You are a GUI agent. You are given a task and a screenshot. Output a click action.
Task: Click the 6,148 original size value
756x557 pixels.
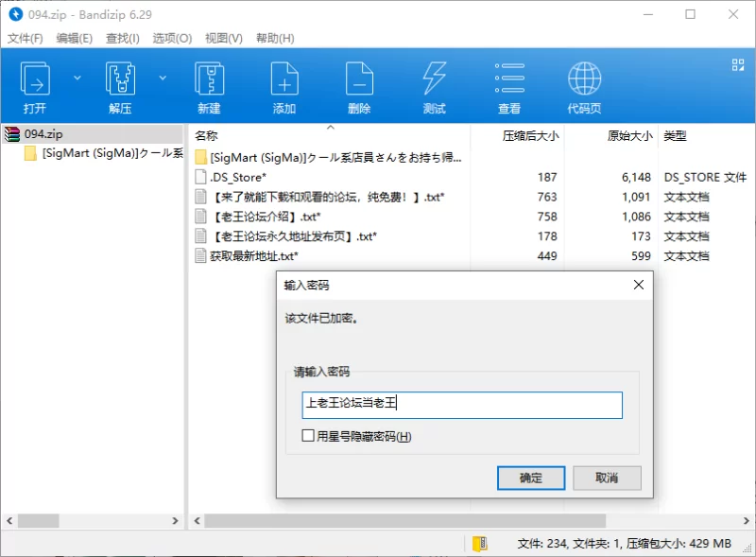pyautogui.click(x=636, y=177)
